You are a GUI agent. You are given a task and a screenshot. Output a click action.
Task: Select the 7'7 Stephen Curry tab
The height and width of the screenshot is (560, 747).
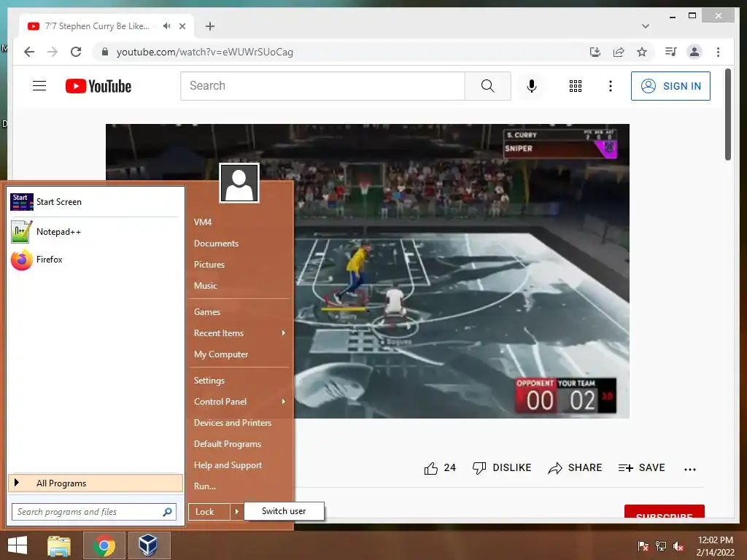click(98, 26)
